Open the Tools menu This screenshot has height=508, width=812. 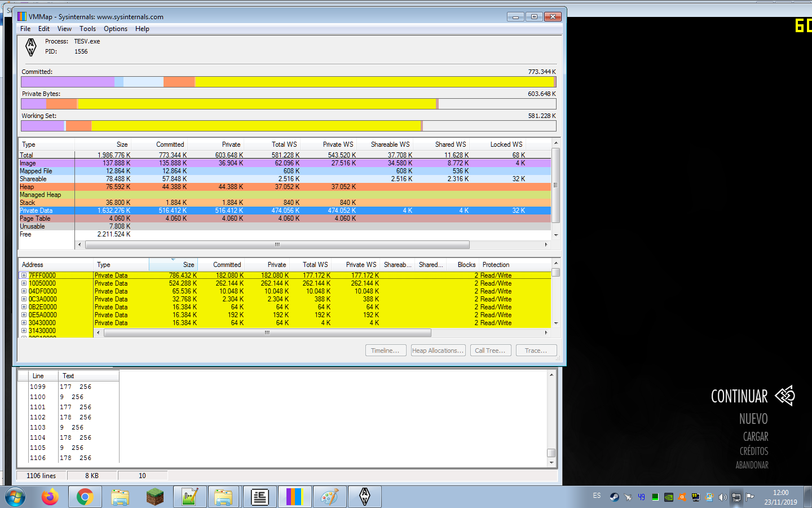[x=87, y=29]
